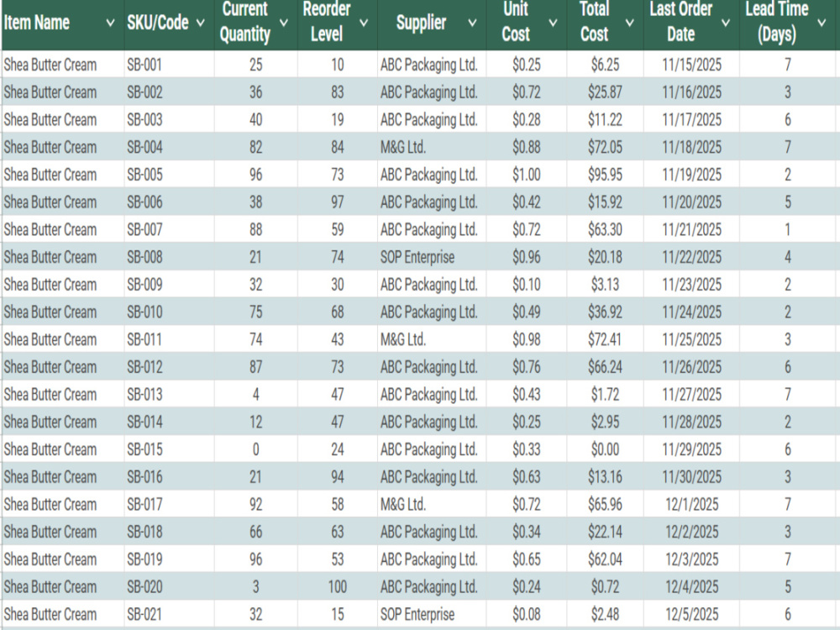
Task: Click SKU cell SB-011
Action: 170,339
